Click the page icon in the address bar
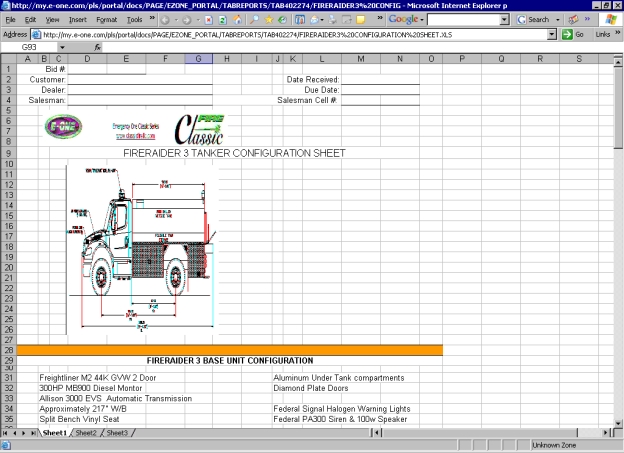The height and width of the screenshot is (453, 624). point(36,35)
